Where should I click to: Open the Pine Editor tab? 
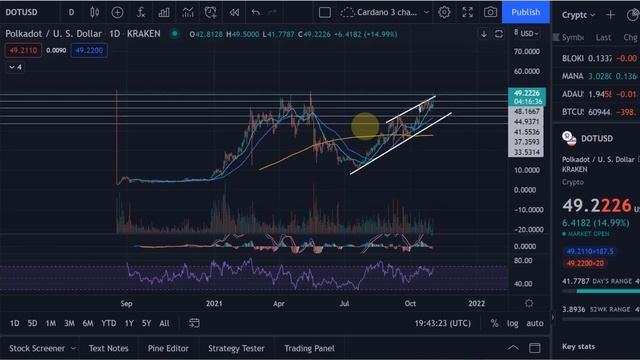(x=168, y=348)
